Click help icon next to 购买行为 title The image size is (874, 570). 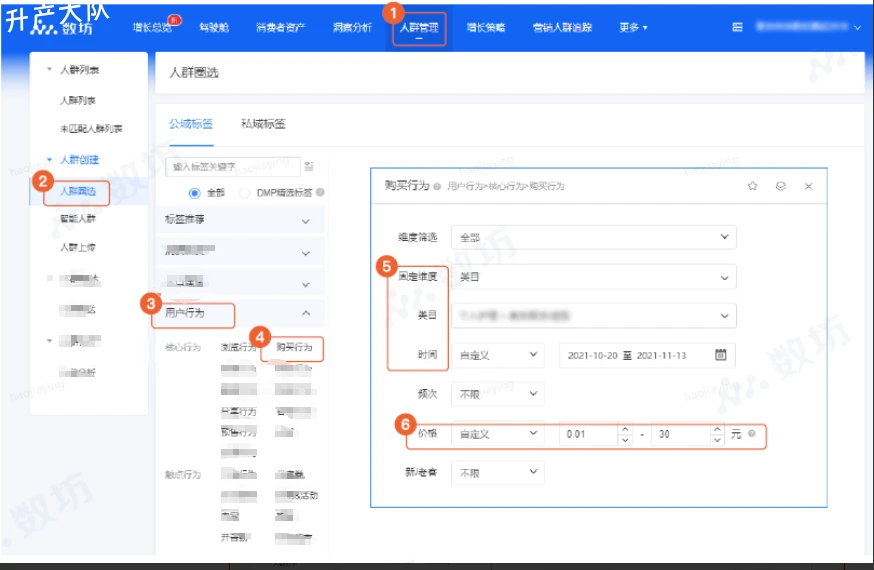[x=437, y=186]
